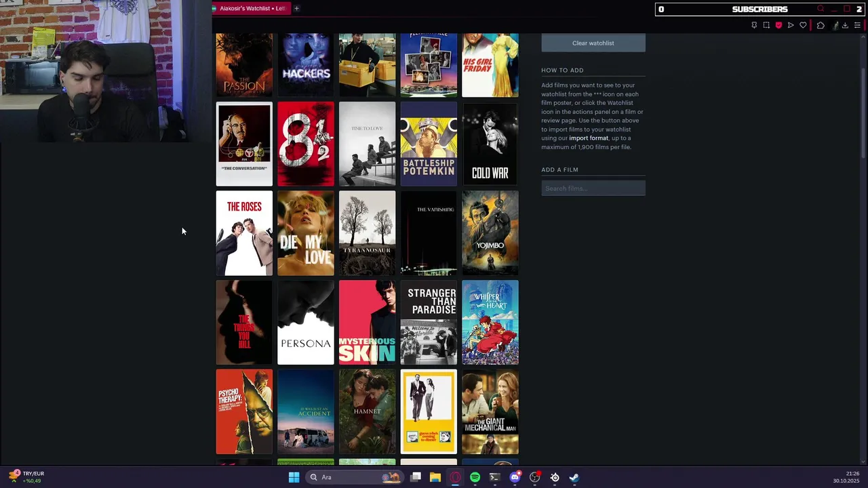Select the Alakosir's Watchlist browser tab
The width and height of the screenshot is (868, 488).
251,8
